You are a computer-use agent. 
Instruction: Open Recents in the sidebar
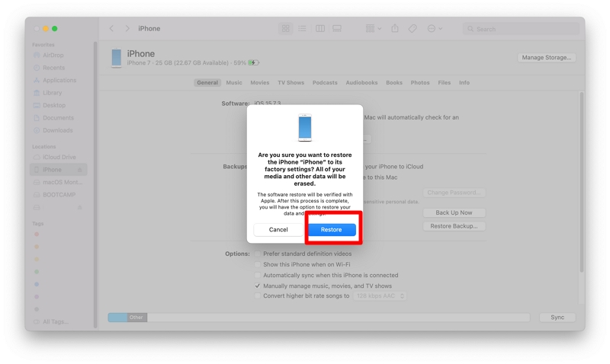tap(53, 68)
